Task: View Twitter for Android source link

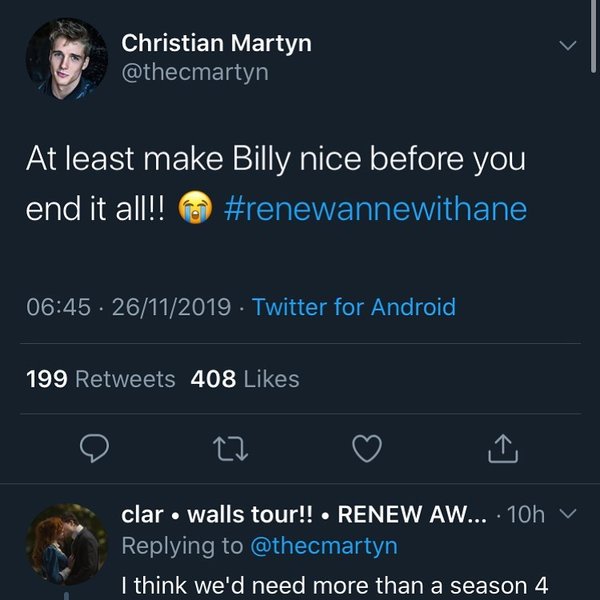Action: 354,307
